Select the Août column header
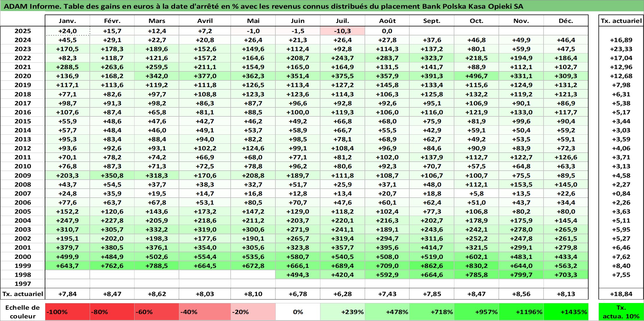The image size is (644, 321). pyautogui.click(x=387, y=21)
